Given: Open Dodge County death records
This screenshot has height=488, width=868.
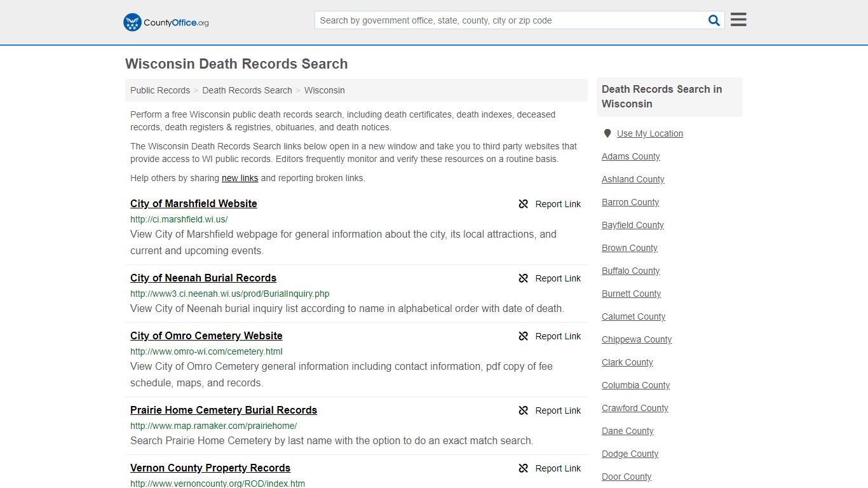Looking at the screenshot, I should [x=630, y=454].
